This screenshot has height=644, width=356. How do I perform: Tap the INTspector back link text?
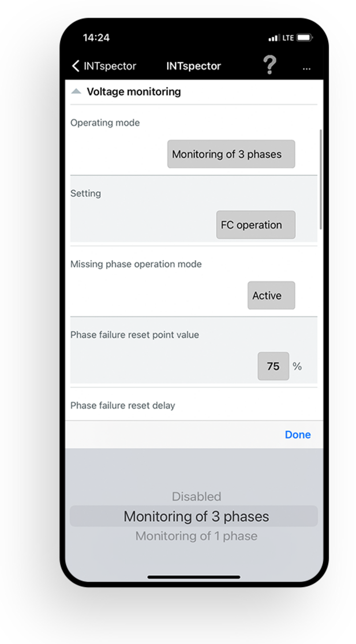(110, 66)
